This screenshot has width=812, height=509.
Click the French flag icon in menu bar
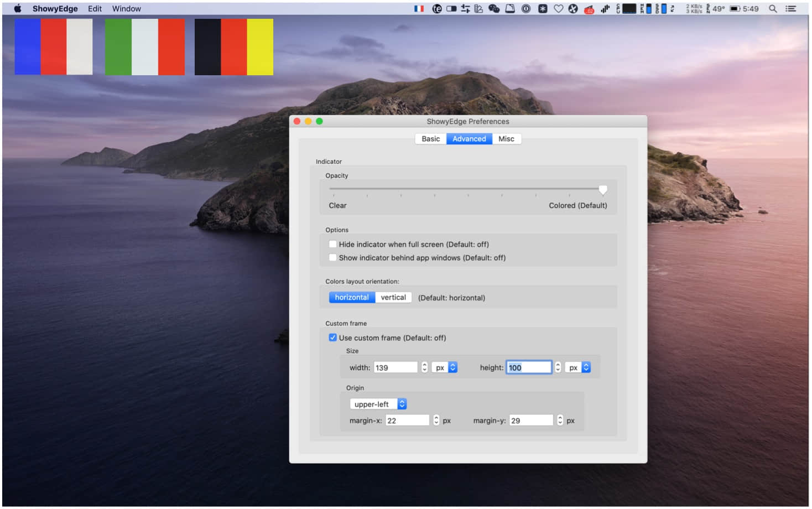point(419,9)
